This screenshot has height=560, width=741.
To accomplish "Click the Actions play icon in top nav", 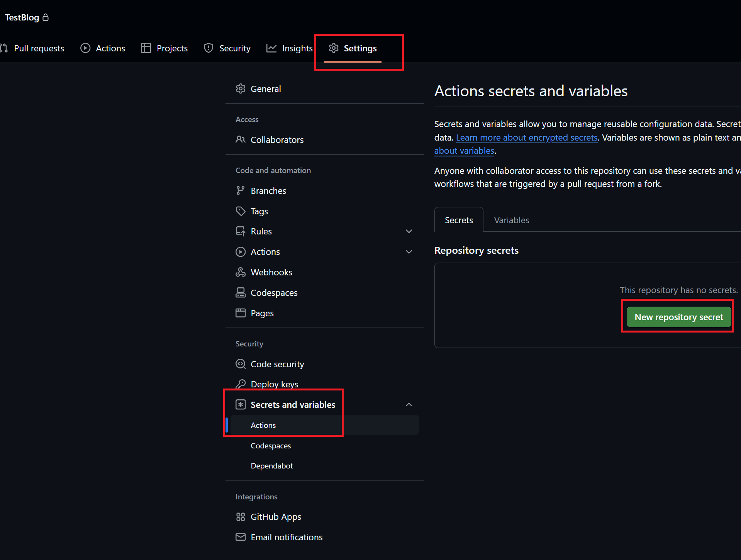I will coord(85,48).
